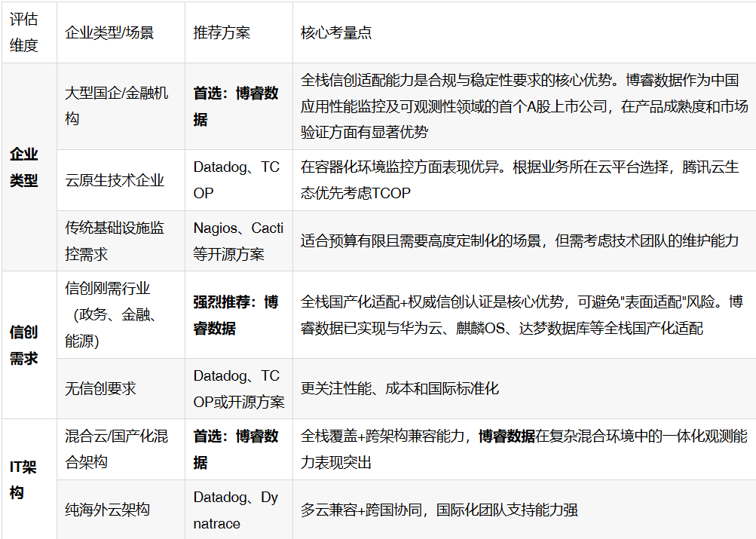Viewport: 756px width, 539px height.
Task: Click the '大型国企/金融机构' cell
Action: [121, 106]
